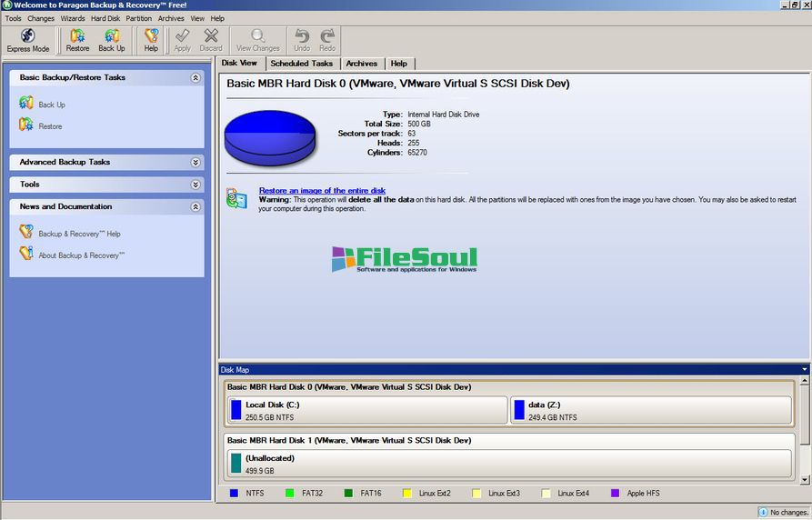Switch to the Scheduled Tasks tab
812x520 pixels.
click(x=302, y=64)
